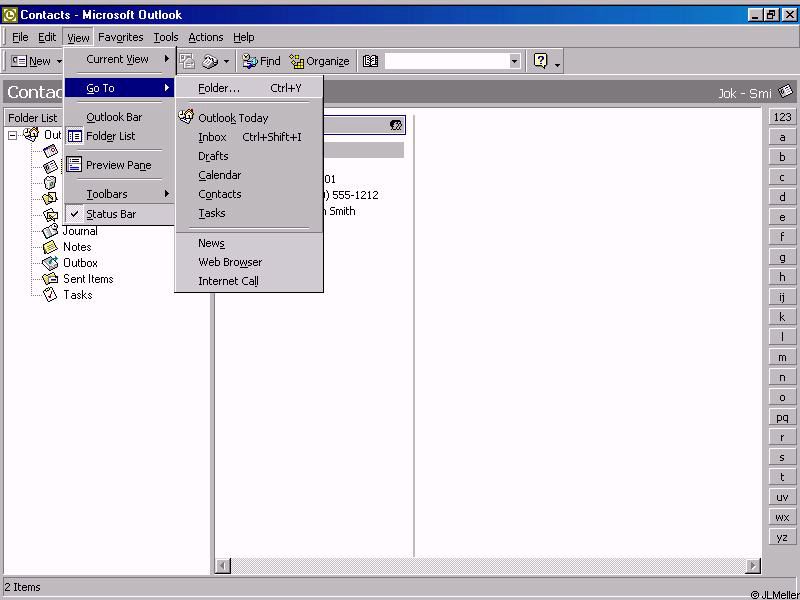The image size is (800, 600).
Task: Click the "2 Items" status bar text
Action: pyautogui.click(x=22, y=587)
